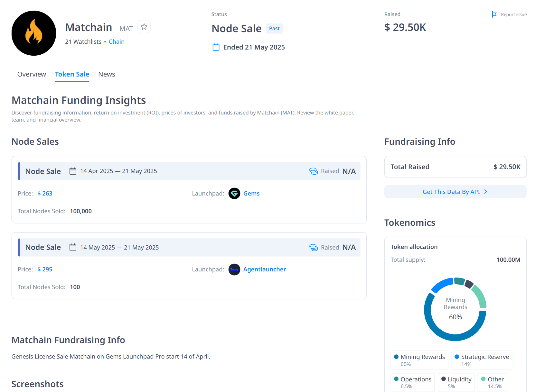Click the Genesis License Sale description text
This screenshot has height=392, width=554.
(111, 357)
